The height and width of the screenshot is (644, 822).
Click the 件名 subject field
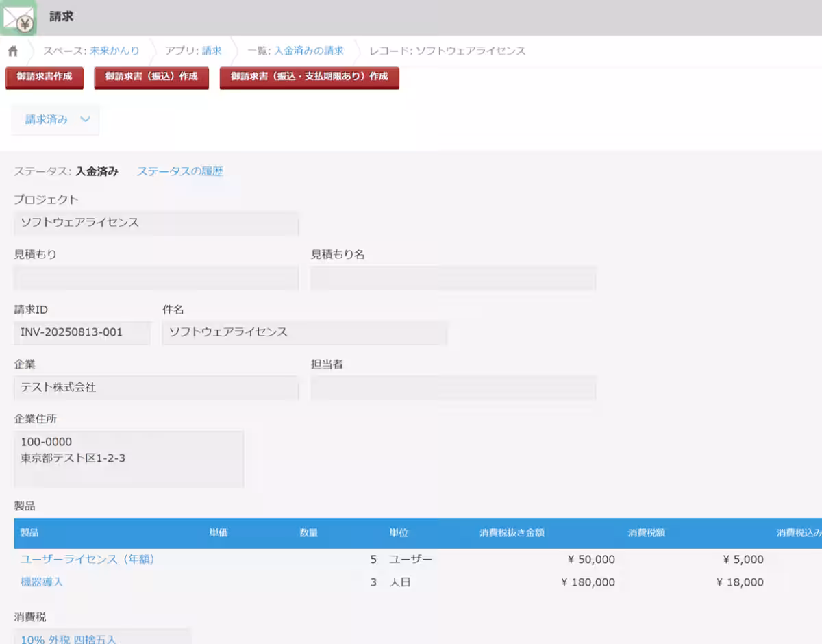click(x=304, y=333)
